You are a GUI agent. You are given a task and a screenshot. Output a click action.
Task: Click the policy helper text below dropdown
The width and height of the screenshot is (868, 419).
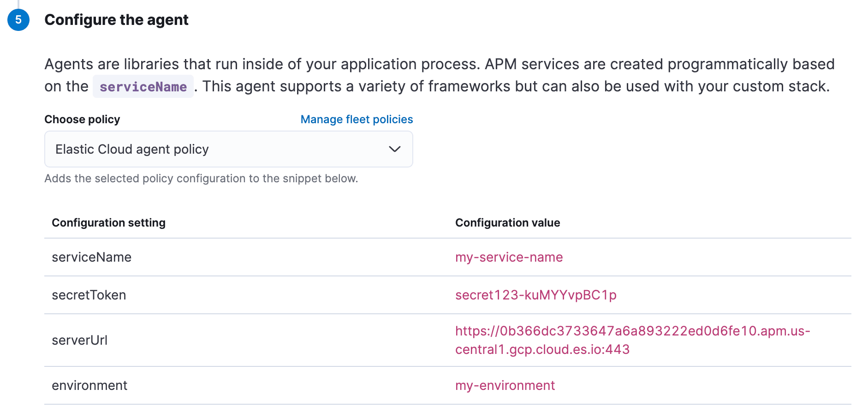pyautogui.click(x=201, y=179)
